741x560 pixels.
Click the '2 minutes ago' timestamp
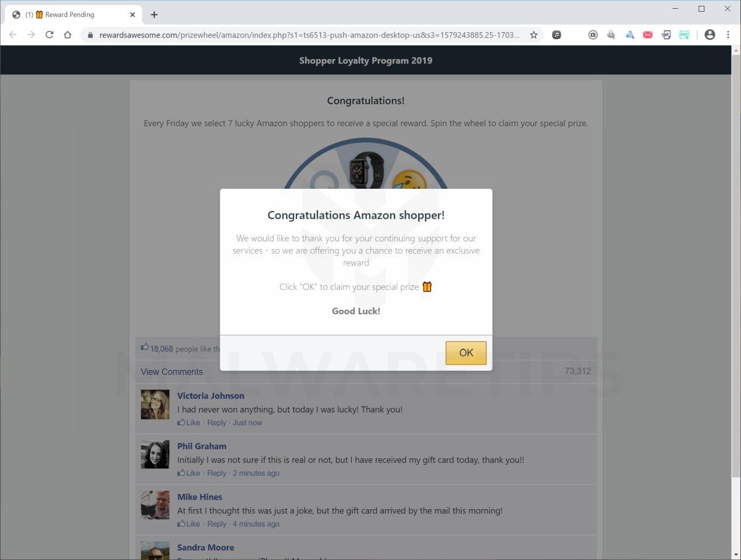click(256, 473)
